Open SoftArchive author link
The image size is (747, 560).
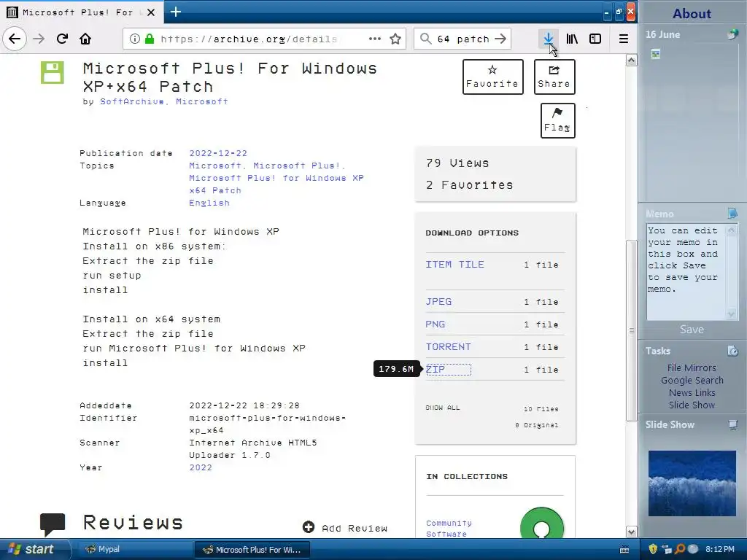pos(132,101)
